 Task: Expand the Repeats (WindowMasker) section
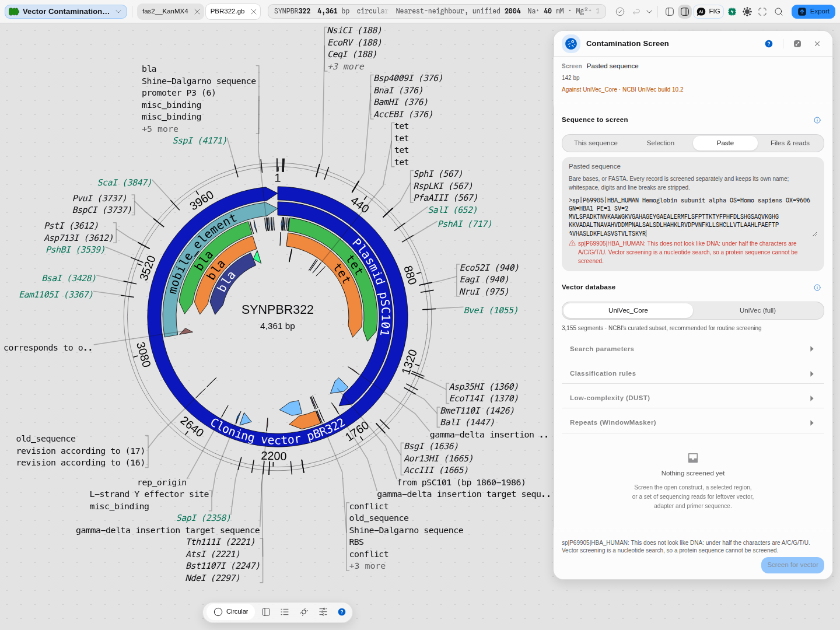[x=693, y=422]
